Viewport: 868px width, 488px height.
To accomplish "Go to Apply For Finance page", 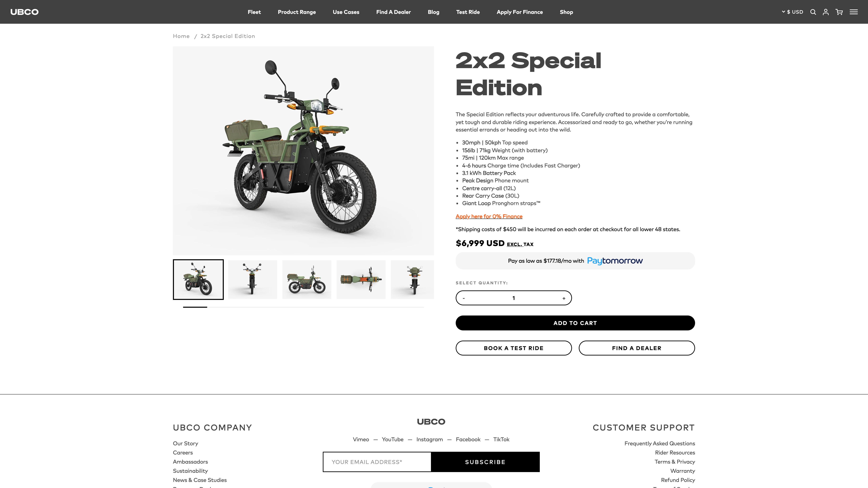I will [x=520, y=12].
